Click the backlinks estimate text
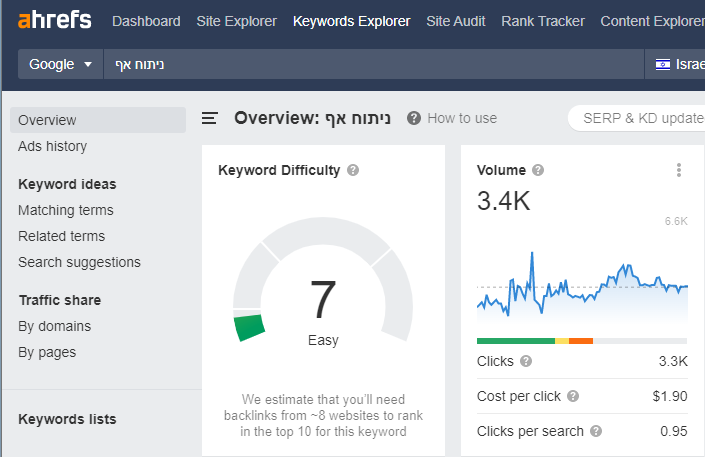 pos(323,416)
